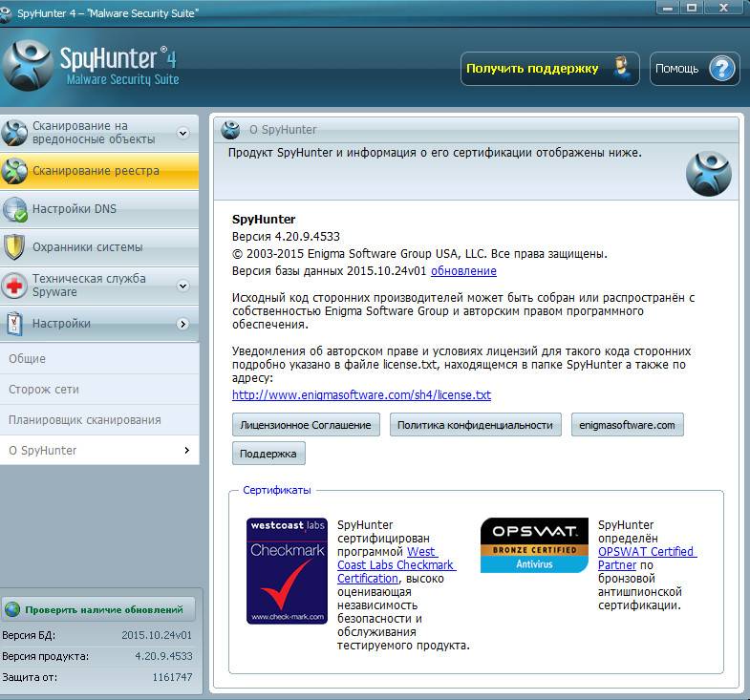Click the settings checklist icon
Viewport: 750px width, 700px height.
pos(14,324)
